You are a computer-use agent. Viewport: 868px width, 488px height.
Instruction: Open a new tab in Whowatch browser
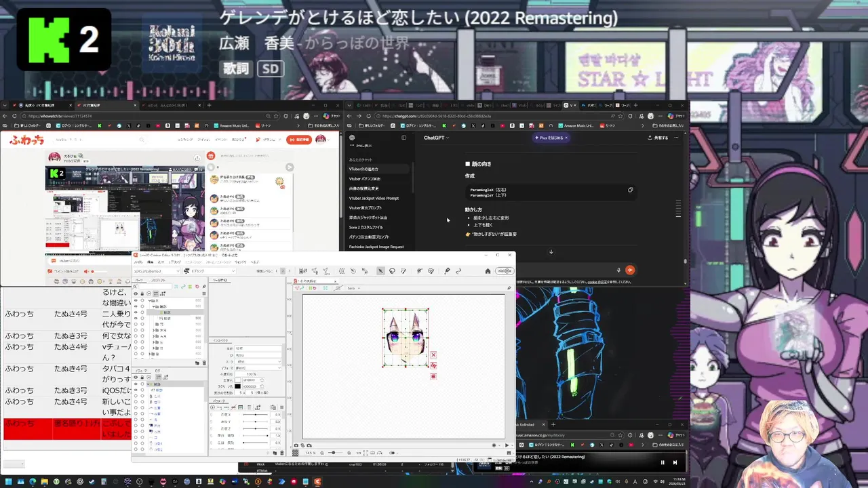point(209,105)
